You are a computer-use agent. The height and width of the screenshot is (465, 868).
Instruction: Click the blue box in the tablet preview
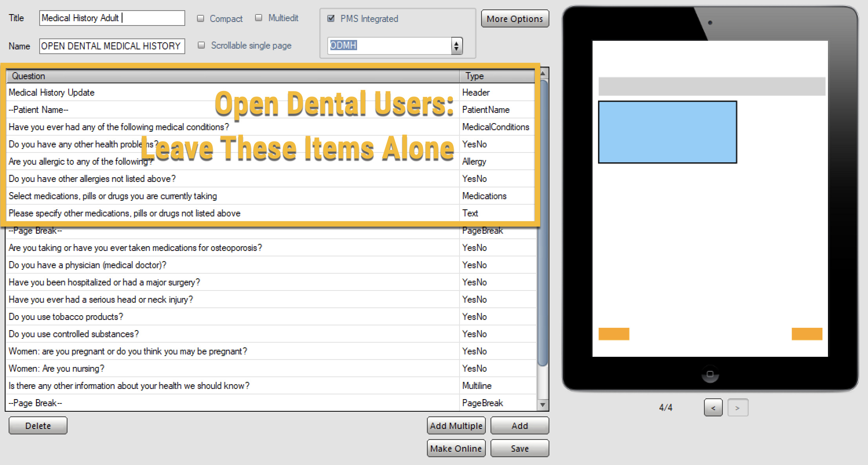pos(667,132)
